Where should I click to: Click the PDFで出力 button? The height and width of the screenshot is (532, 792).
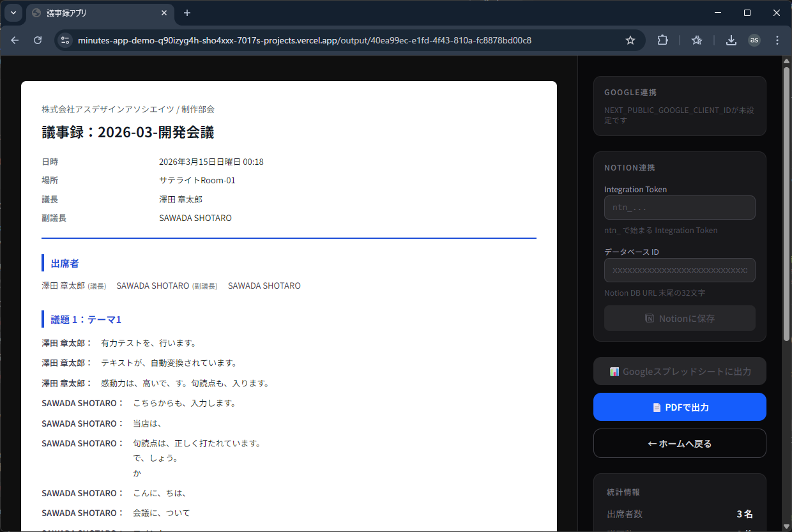(680, 407)
